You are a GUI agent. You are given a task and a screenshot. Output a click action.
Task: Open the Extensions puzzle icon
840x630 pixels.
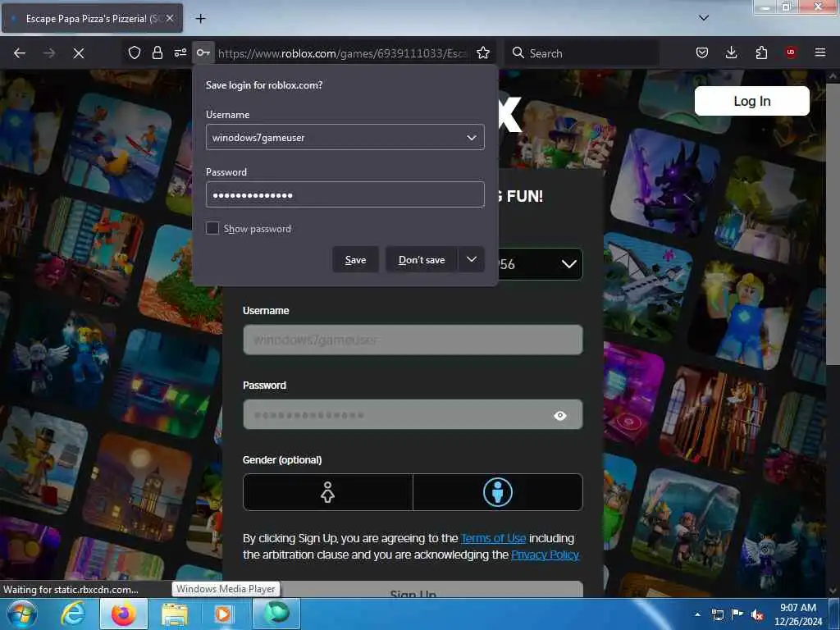click(x=761, y=52)
